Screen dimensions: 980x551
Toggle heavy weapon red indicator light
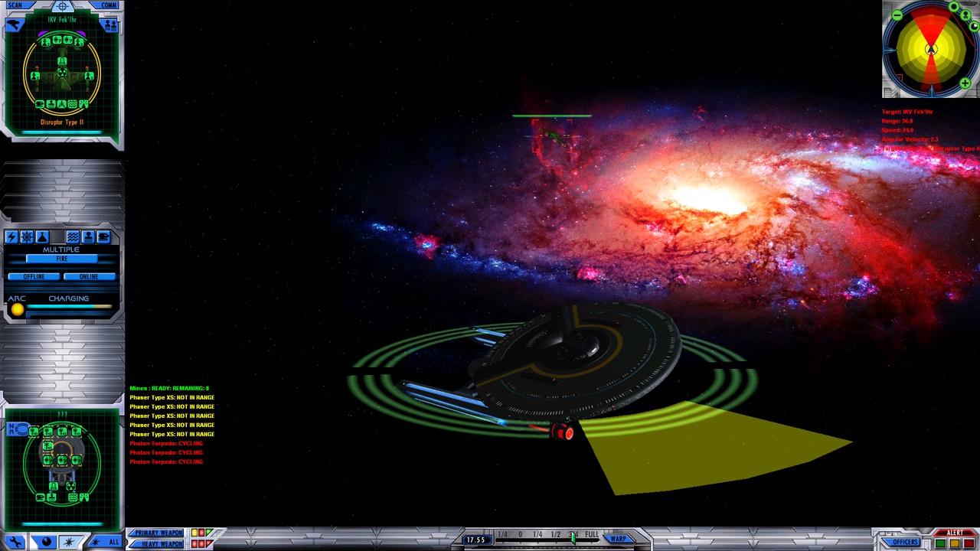(x=194, y=544)
